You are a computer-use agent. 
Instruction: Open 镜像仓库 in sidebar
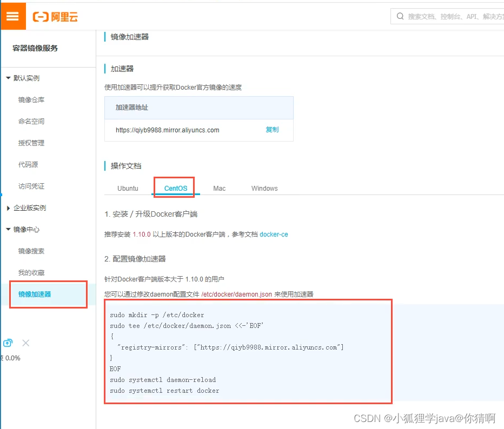(x=31, y=100)
